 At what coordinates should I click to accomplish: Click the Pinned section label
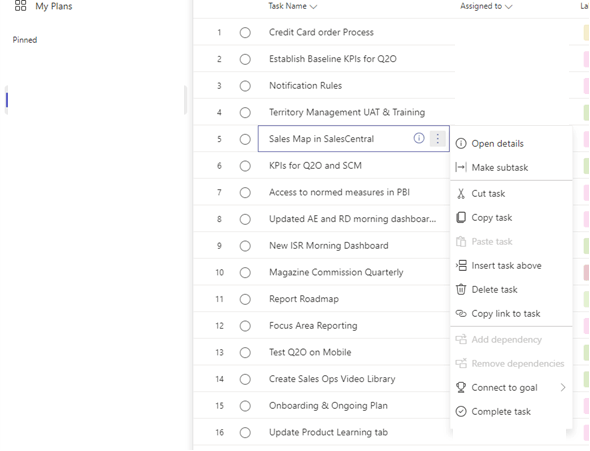coord(25,40)
